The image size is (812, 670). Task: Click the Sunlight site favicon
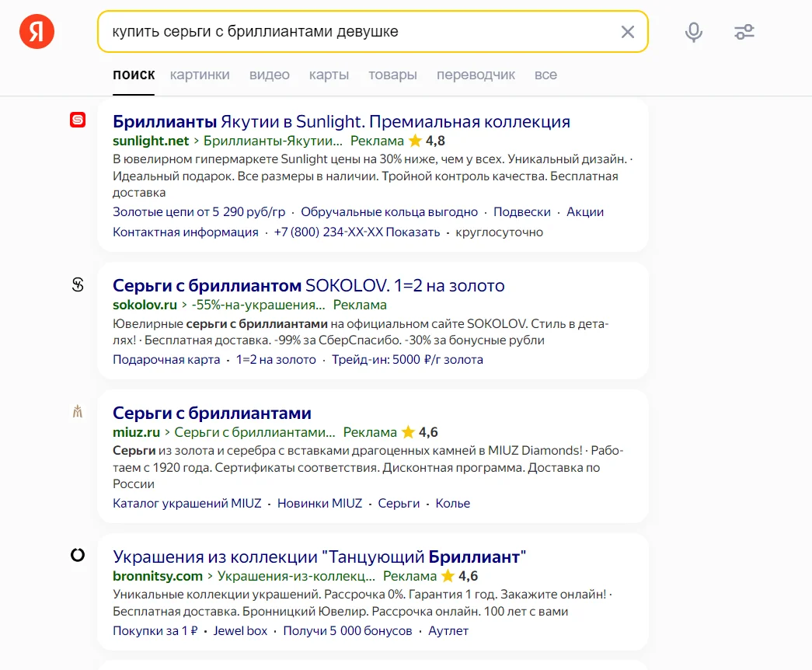click(77, 120)
